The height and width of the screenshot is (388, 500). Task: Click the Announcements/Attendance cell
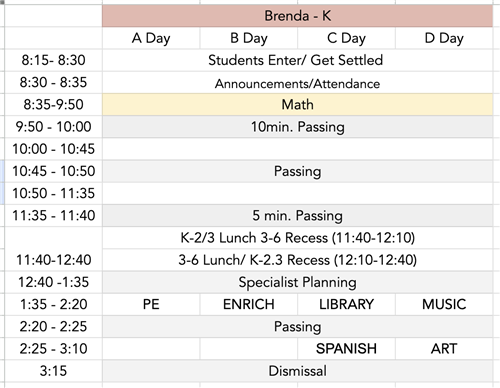(297, 82)
